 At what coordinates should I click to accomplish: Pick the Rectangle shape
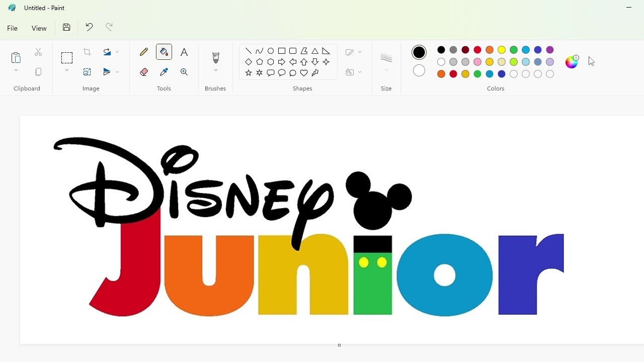click(282, 51)
